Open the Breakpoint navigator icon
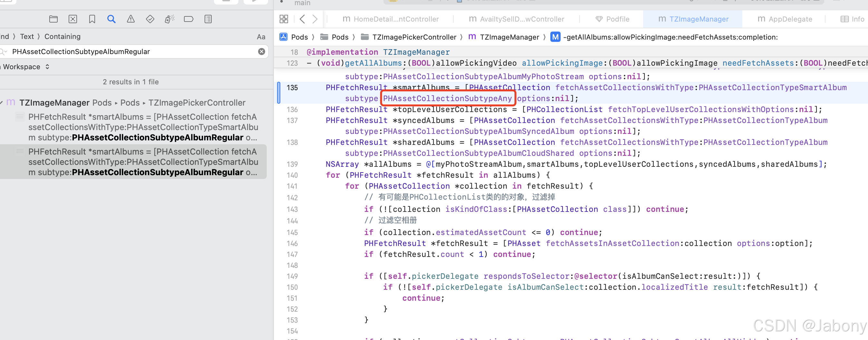 pos(189,19)
